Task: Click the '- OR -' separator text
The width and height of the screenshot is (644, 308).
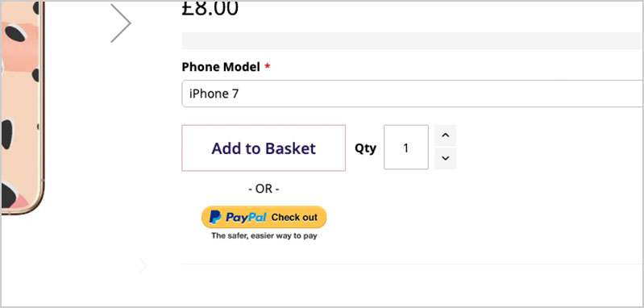Action: click(x=264, y=189)
